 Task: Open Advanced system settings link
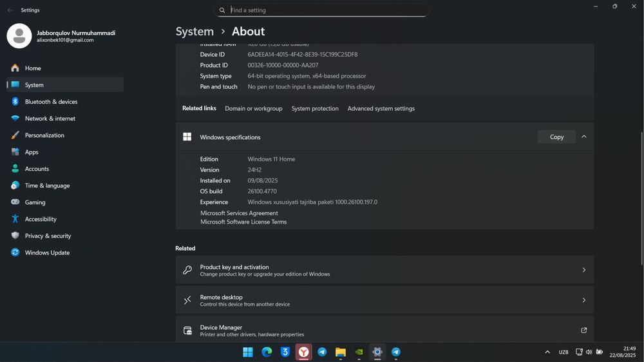[x=381, y=108]
